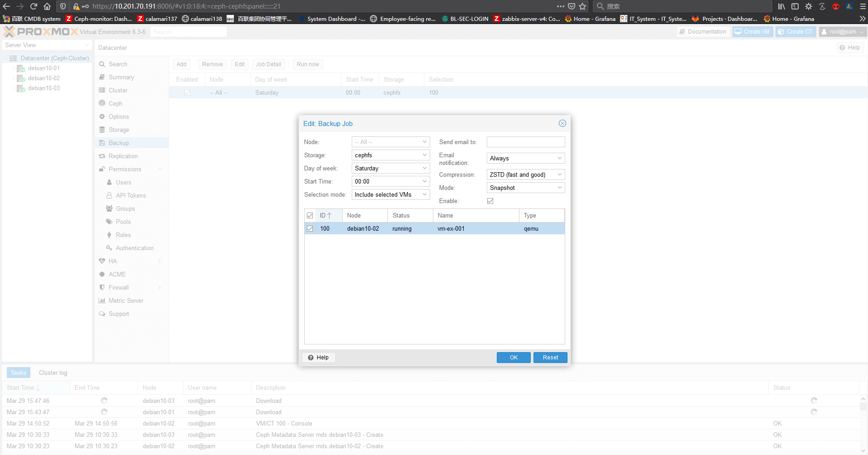Close the Edit Backup Job dialog
This screenshot has width=868, height=455.
tap(563, 123)
